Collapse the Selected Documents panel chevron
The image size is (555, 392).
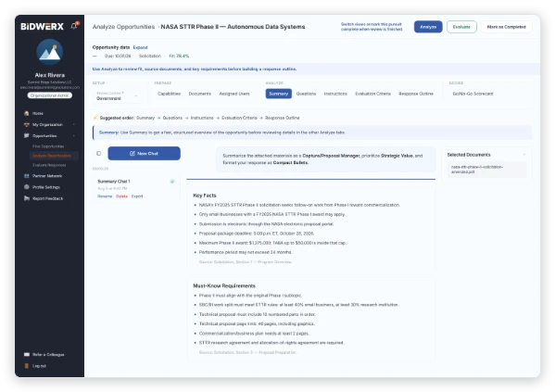click(524, 155)
